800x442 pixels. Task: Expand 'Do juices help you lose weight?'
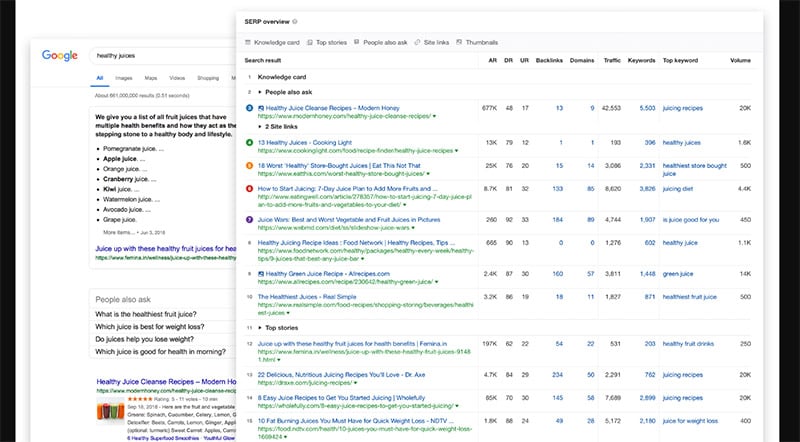pyautogui.click(x=144, y=339)
